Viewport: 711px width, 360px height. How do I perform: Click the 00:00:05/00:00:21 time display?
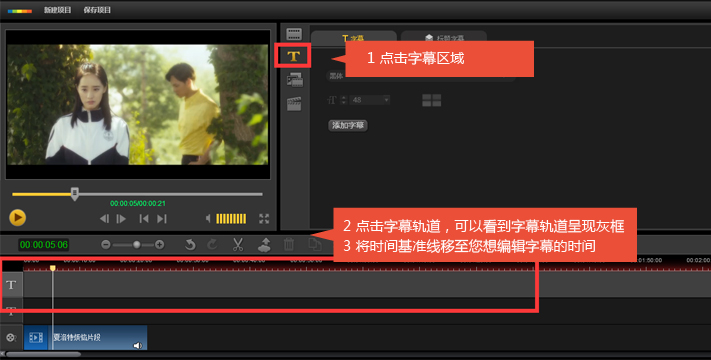[138, 203]
